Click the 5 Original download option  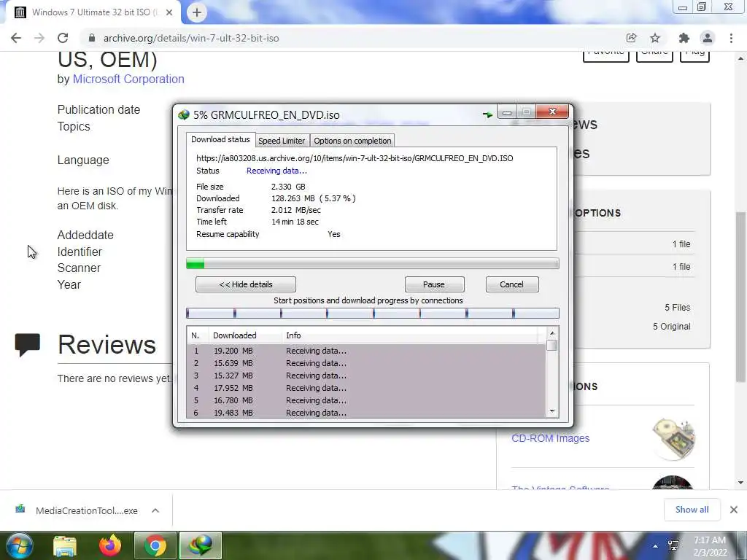671,327
